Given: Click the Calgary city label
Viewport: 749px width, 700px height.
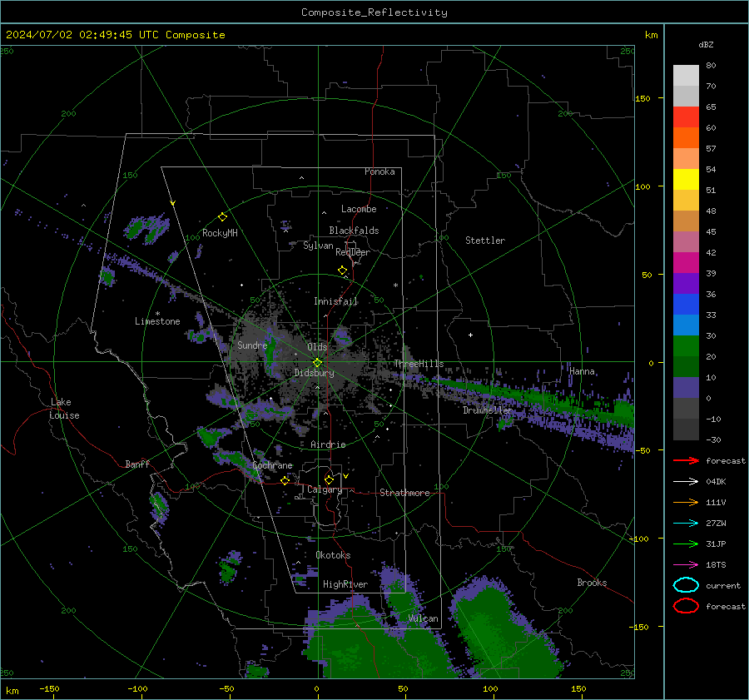Looking at the screenshot, I should [x=325, y=489].
